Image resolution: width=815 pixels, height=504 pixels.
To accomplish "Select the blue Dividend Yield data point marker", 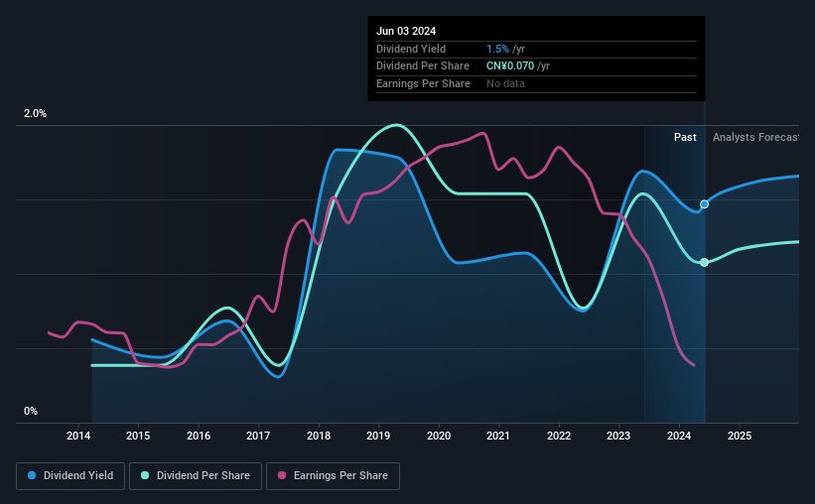I will (704, 204).
